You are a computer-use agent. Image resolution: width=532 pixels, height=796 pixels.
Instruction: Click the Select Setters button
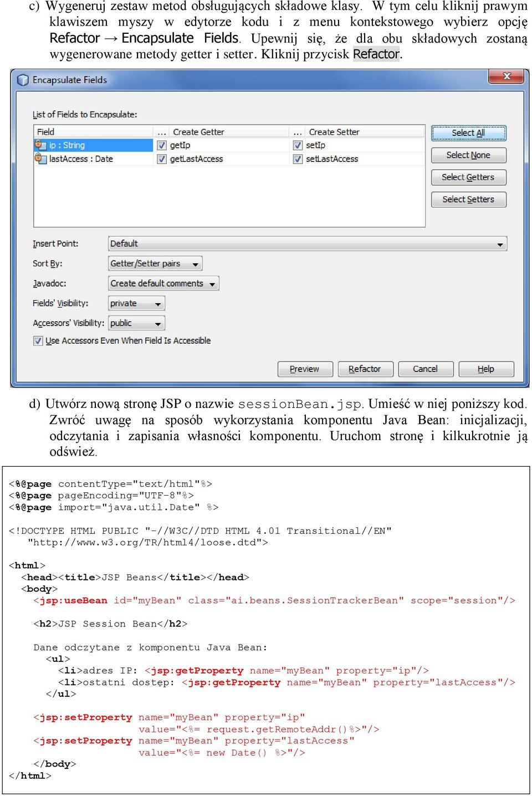click(x=468, y=200)
